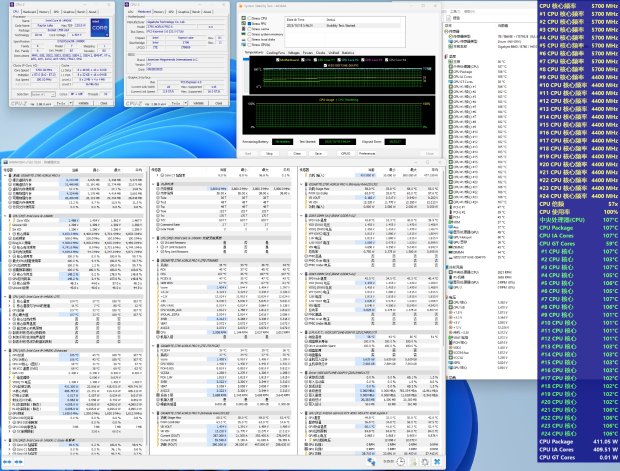This screenshot has height=471, width=620.
Task: Click the Stability Test Started log row
Action: coord(342,25)
